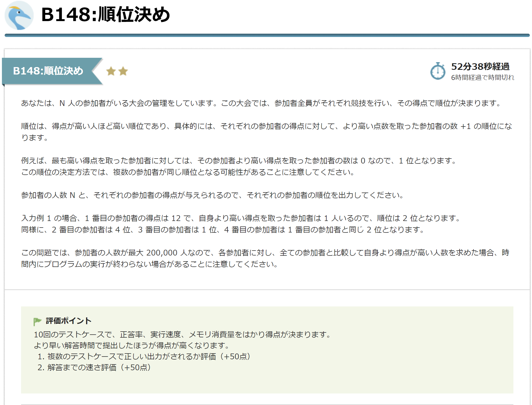Image resolution: width=532 pixels, height=405 pixels.
Task: Click the first paragraph starting あなたは
Action: click(x=261, y=103)
